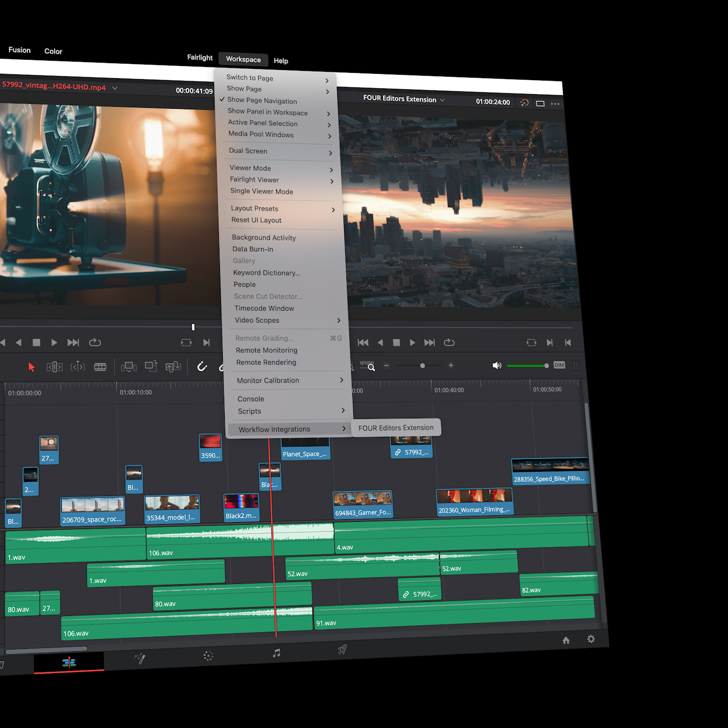The width and height of the screenshot is (728, 728).
Task: Open the source clip name dropdown
Action: 115,88
